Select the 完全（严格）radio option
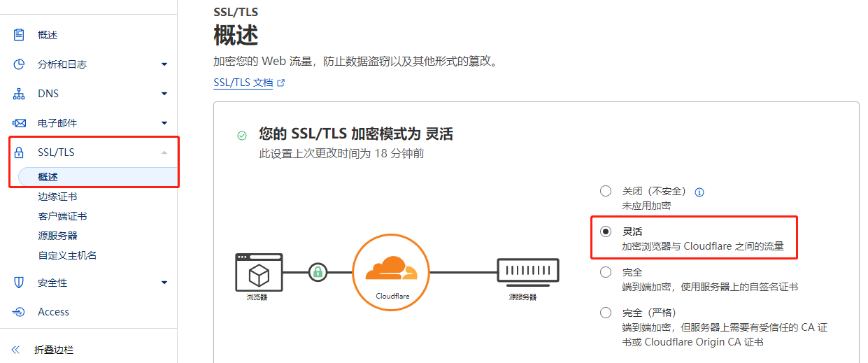The image size is (868, 363). point(605,313)
